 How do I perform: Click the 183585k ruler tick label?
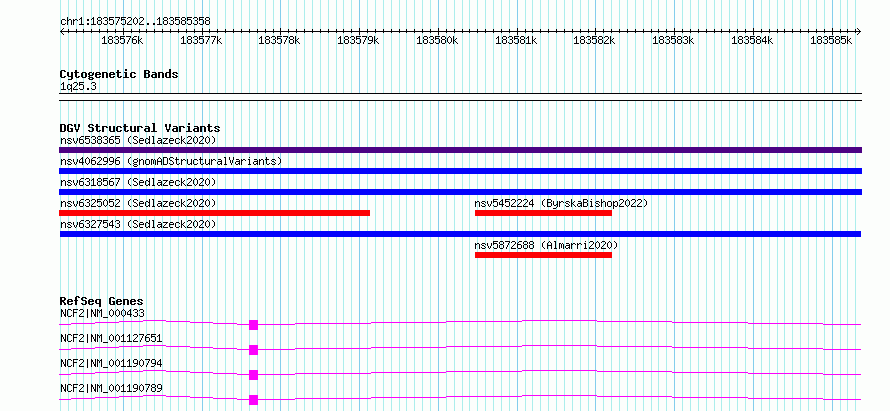(x=832, y=41)
